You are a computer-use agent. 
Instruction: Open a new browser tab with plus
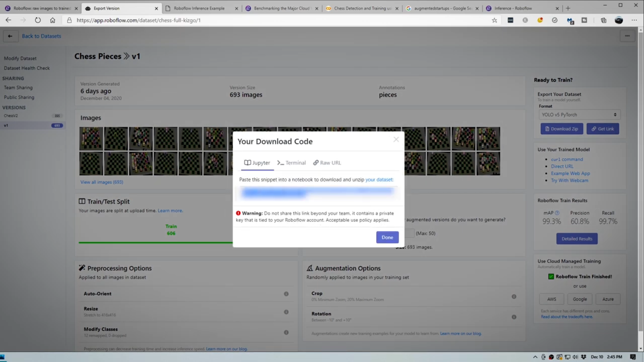click(x=568, y=8)
